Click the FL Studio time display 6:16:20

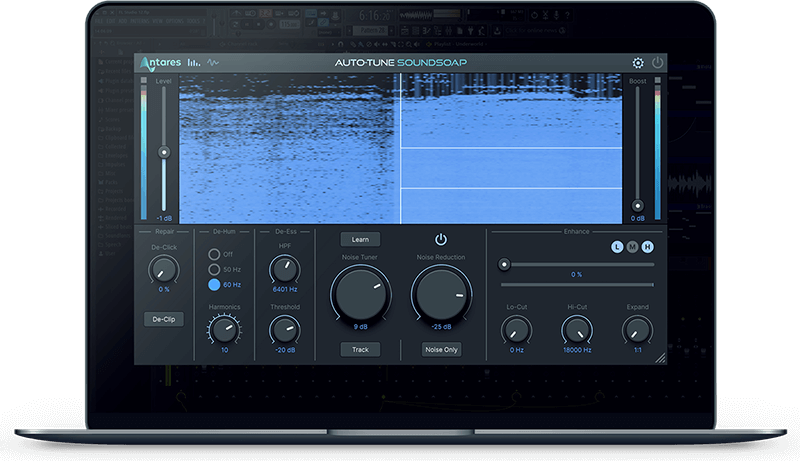[374, 16]
